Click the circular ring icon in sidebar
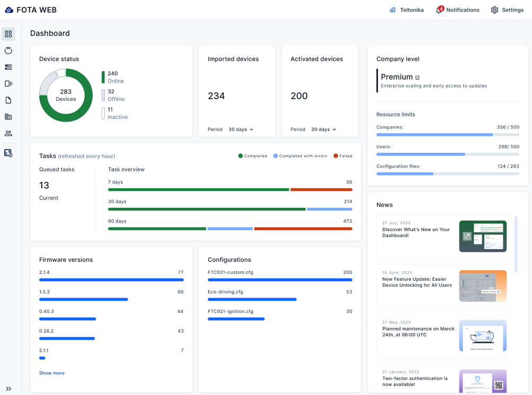Image resolution: width=532 pixels, height=395 pixels. tap(8, 51)
